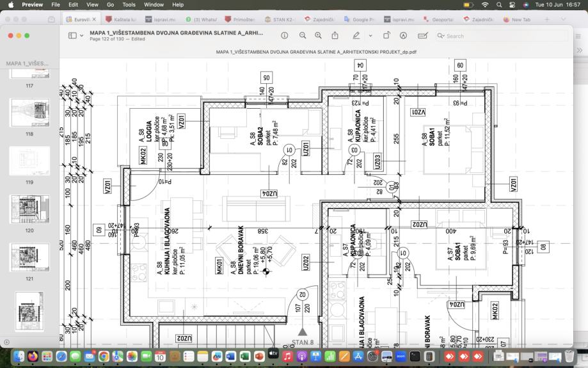
Task: Open Control Center in the menu bar
Action: point(512,4)
